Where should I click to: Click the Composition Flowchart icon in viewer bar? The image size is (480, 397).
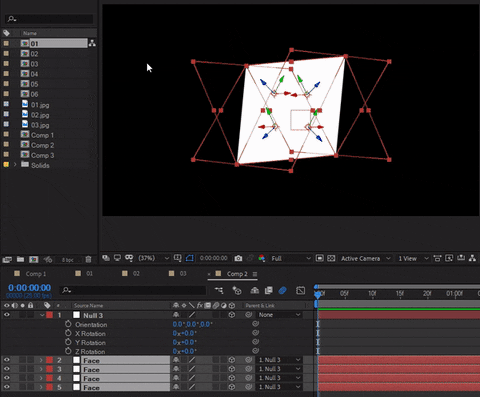(x=472, y=258)
